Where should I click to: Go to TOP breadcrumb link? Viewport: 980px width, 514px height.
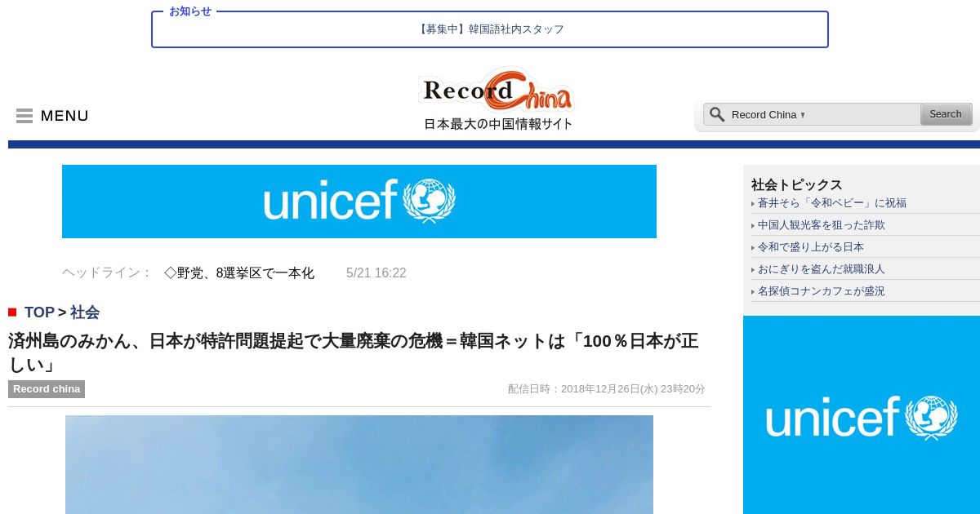(x=39, y=312)
